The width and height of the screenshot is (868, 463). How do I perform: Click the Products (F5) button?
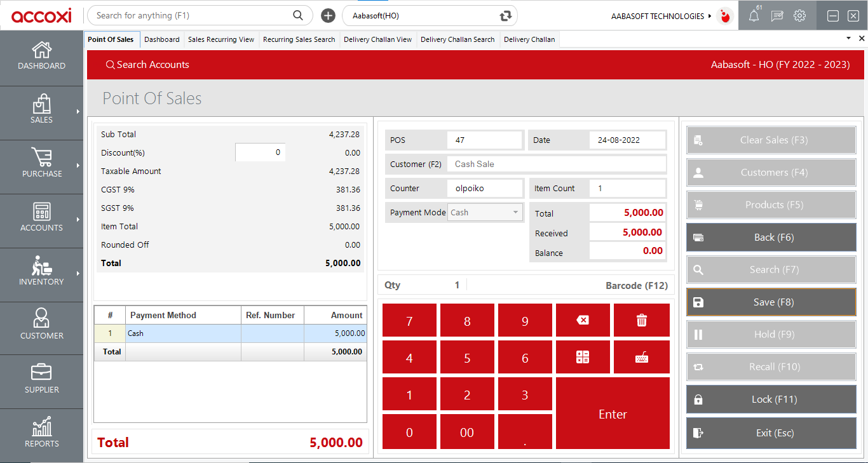point(771,205)
